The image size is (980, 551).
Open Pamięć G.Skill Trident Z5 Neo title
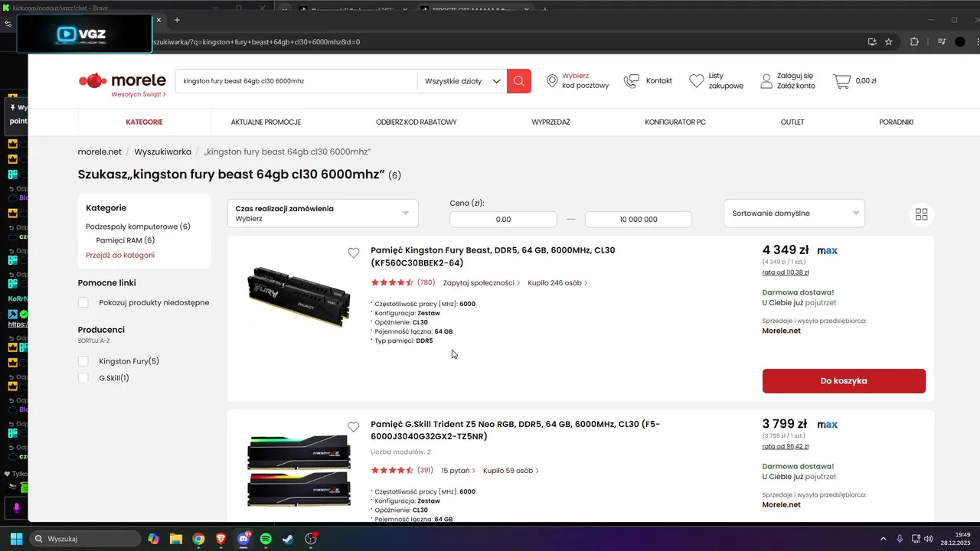[515, 430]
